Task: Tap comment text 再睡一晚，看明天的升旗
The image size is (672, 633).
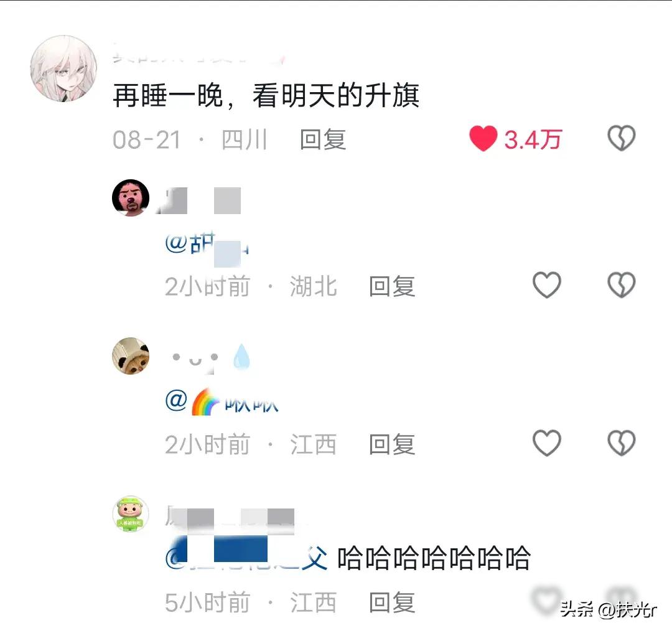Action: click(x=266, y=95)
